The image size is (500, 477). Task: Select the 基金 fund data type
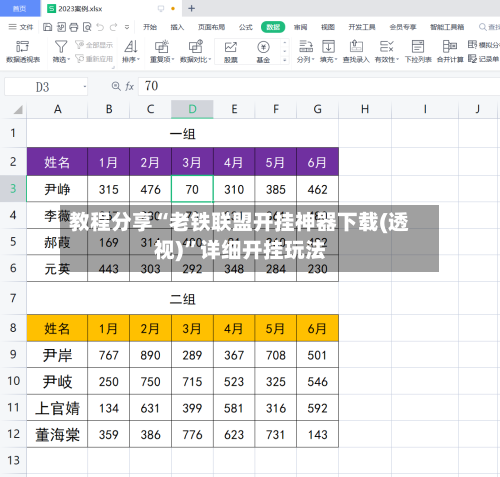tap(263, 52)
